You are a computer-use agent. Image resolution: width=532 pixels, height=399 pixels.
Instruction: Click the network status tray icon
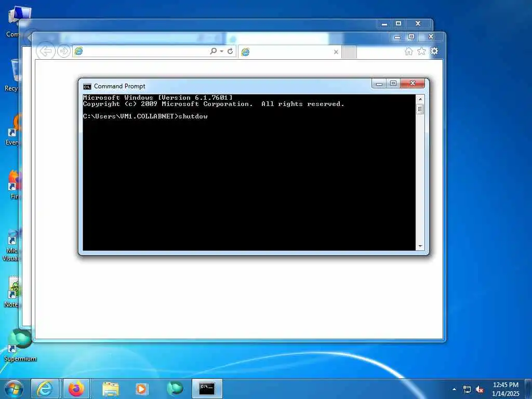pos(467,390)
